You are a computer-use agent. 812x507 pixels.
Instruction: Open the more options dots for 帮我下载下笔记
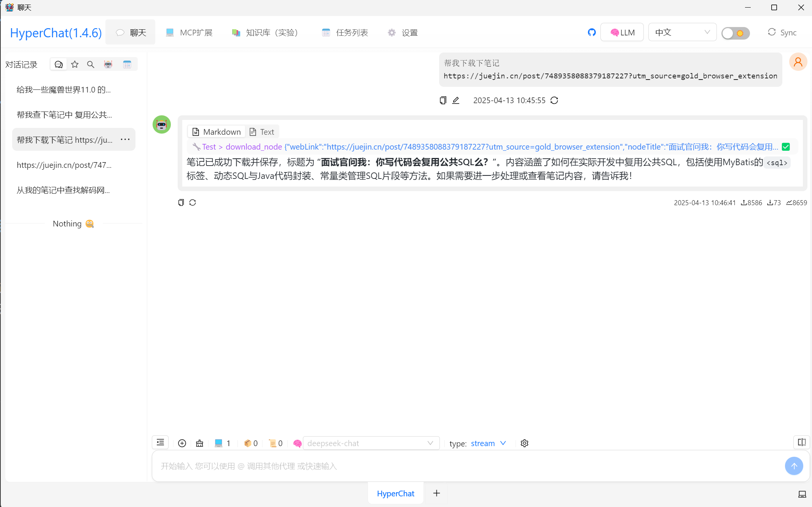(125, 139)
